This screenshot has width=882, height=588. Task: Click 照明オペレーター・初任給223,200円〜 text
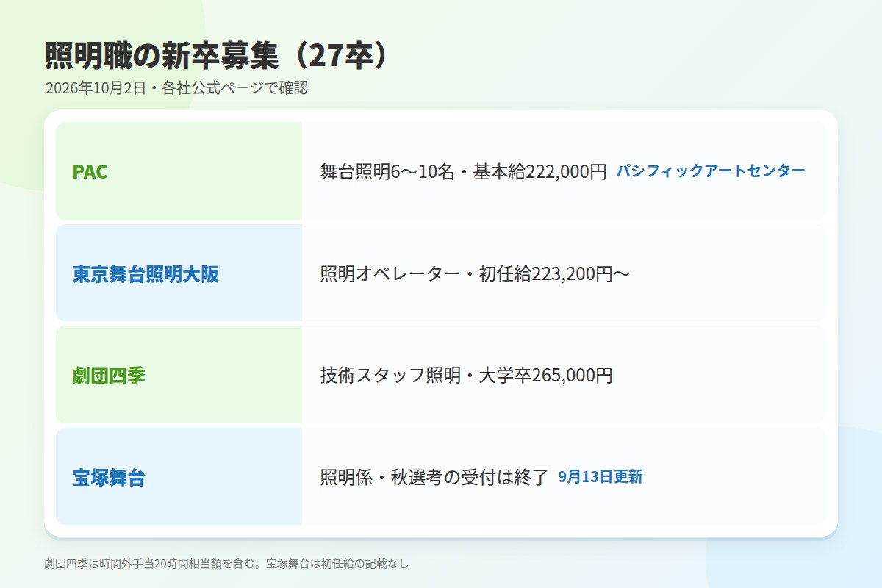[475, 273]
